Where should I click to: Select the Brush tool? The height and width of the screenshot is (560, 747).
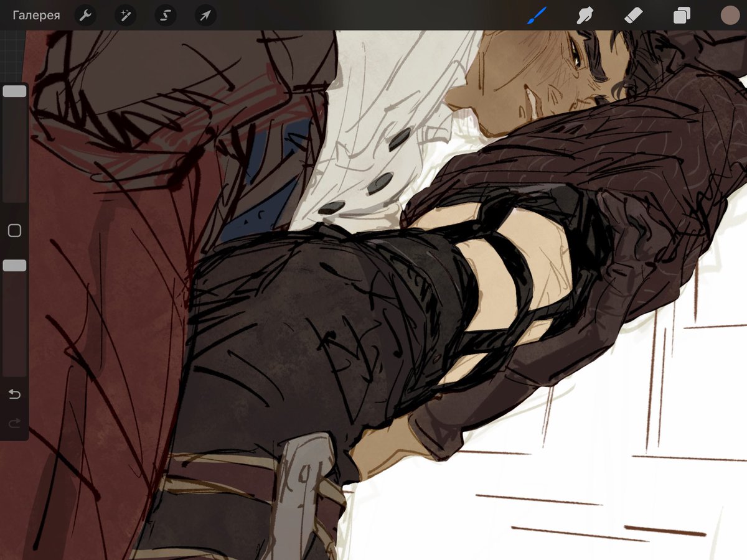tap(536, 16)
